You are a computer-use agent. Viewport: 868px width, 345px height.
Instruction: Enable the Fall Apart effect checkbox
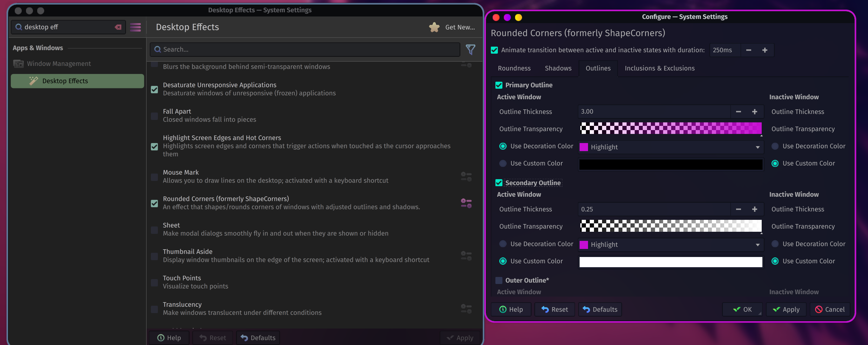[154, 116]
